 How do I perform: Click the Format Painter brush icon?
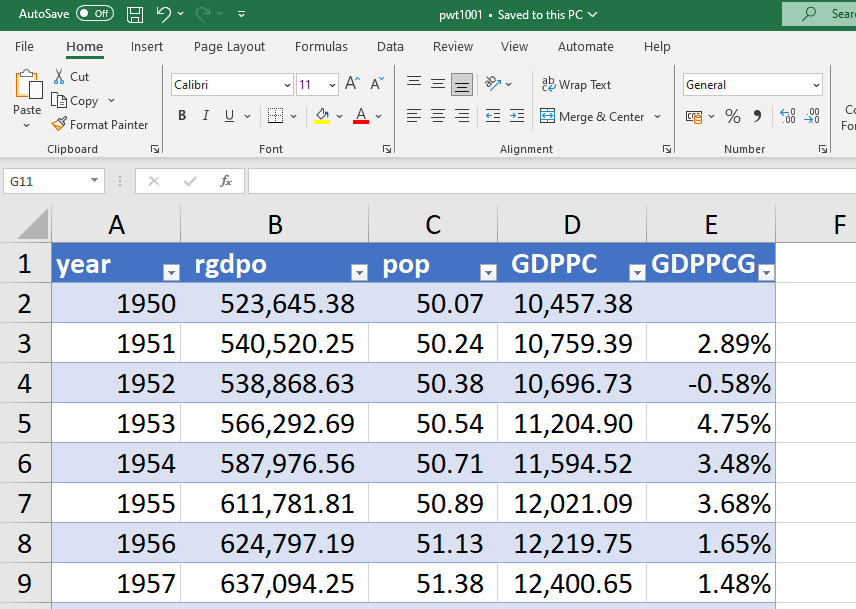(x=60, y=125)
